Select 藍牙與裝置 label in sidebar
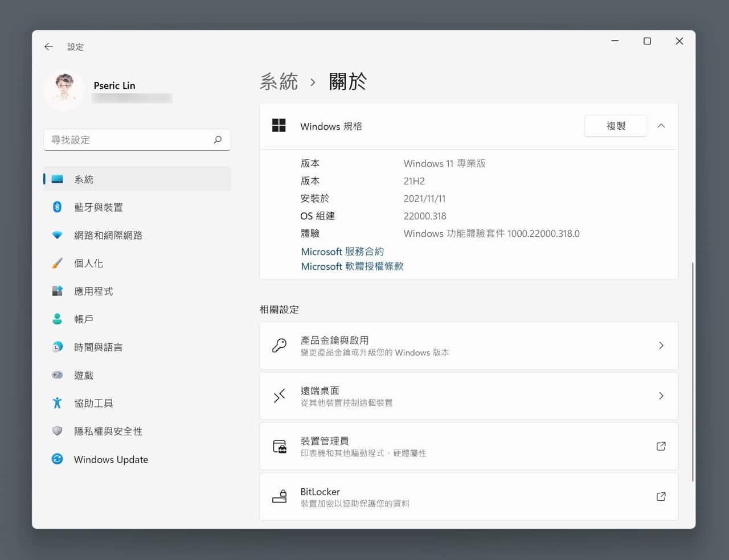This screenshot has width=729, height=560. (x=99, y=207)
